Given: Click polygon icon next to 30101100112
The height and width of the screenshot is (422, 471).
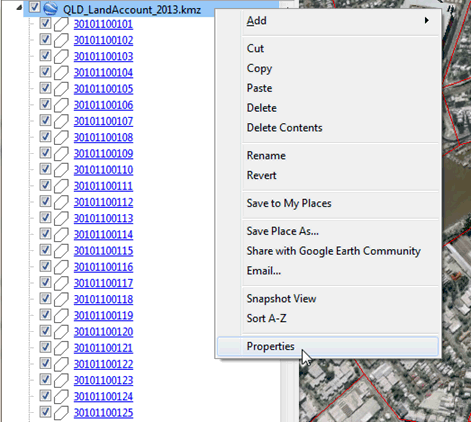Looking at the screenshot, I should [x=61, y=203].
